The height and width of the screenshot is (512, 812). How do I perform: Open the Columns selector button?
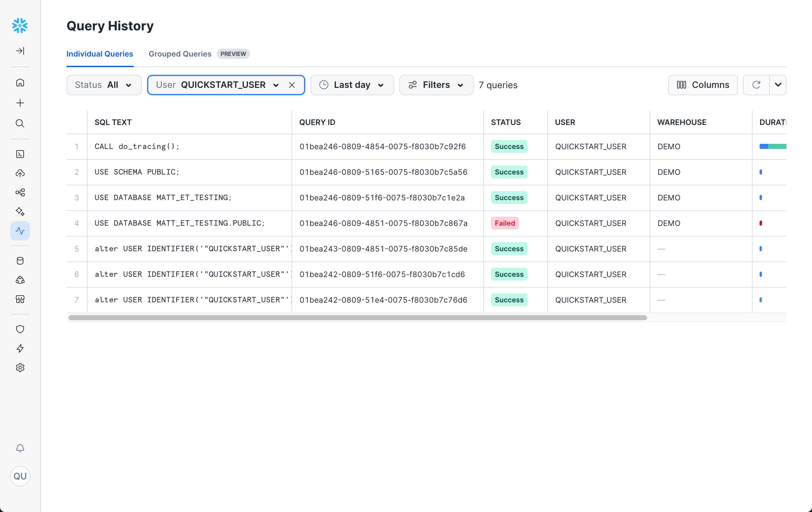[703, 85]
